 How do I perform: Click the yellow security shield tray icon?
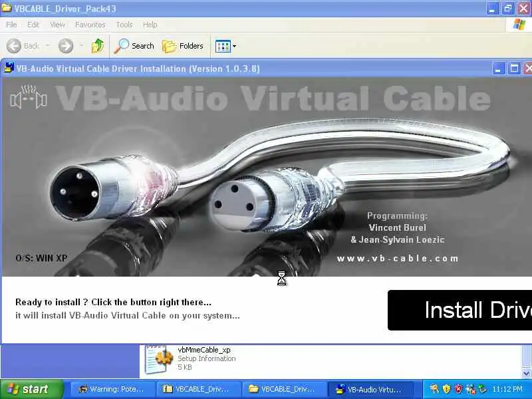[x=446, y=389]
